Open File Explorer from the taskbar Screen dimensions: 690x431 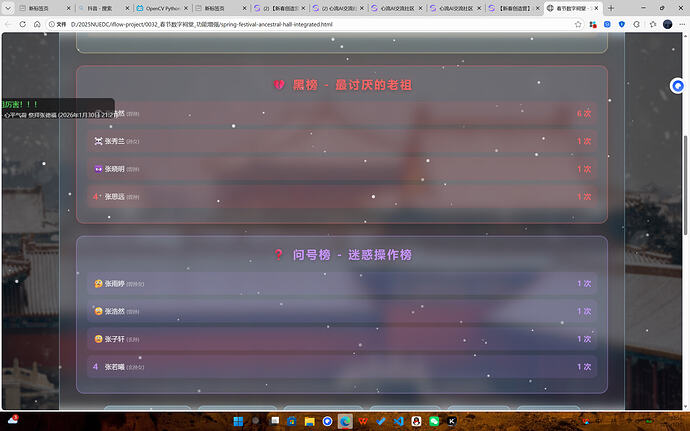click(x=310, y=421)
